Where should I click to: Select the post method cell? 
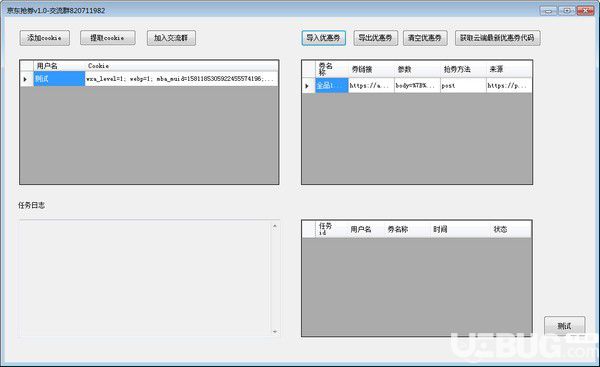463,85
